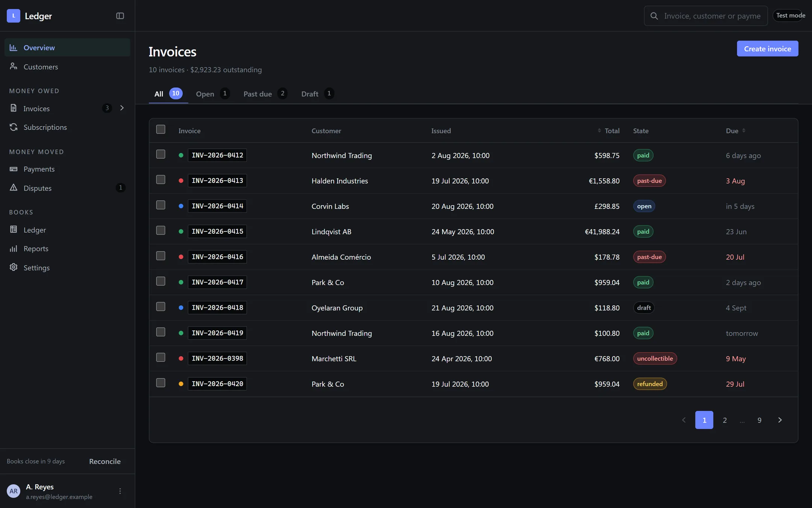Click the AR avatar
This screenshot has width=812, height=508.
(x=14, y=491)
